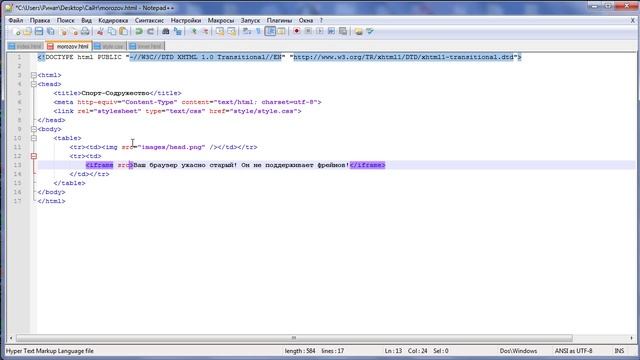Viewport: 640px width, 360px height.
Task: Open the Кодировка menu
Action: [113, 20]
